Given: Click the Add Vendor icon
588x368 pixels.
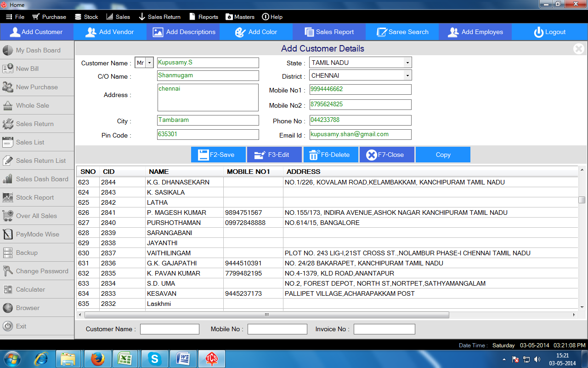Looking at the screenshot, I should tap(91, 32).
